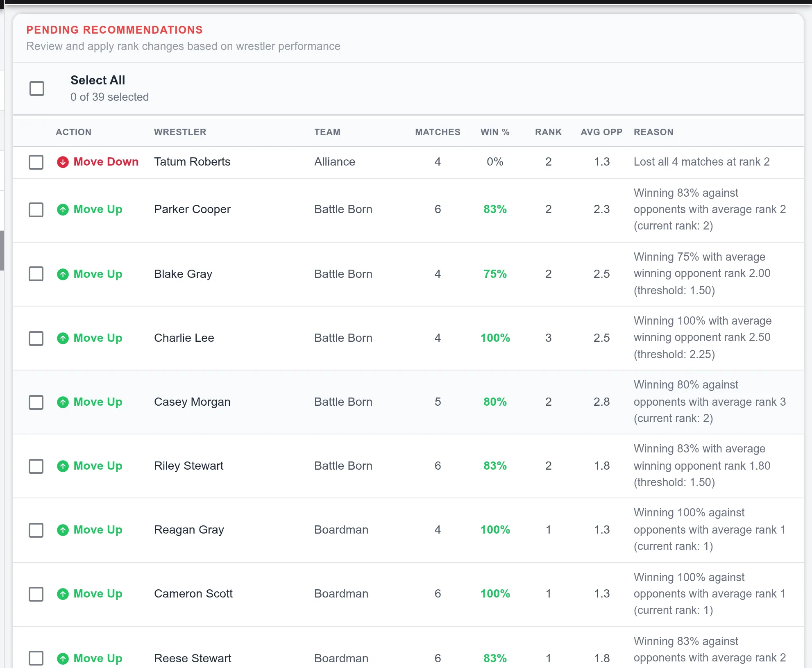
Task: Click the green Move Up icon for Cameron Scott
Action: (x=63, y=594)
